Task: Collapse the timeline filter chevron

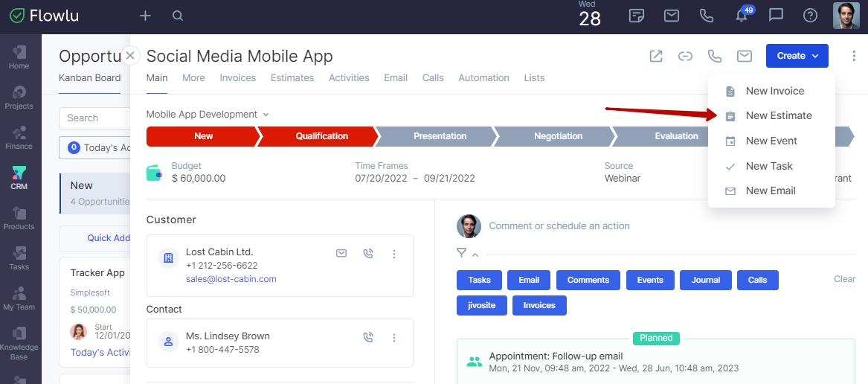Action: point(475,255)
